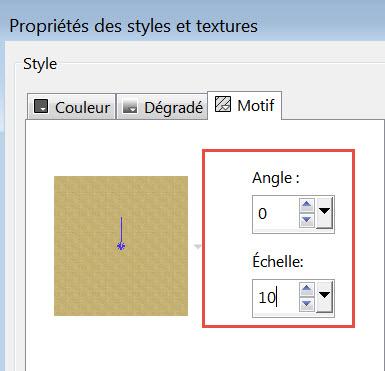Click the tan pattern preview swatch
This screenshot has width=385, height=371.
[121, 246]
